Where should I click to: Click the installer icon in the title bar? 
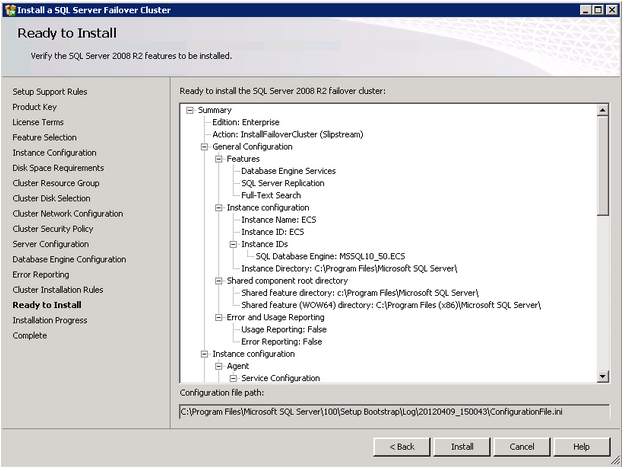pyautogui.click(x=10, y=10)
